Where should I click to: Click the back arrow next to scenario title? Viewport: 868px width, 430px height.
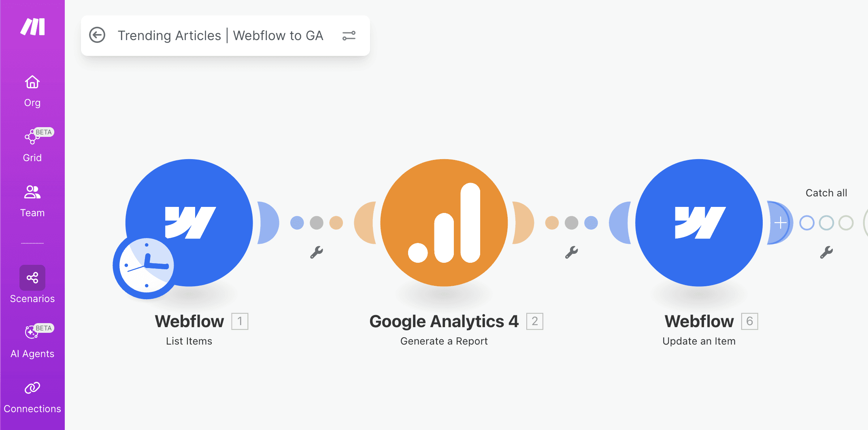point(97,36)
